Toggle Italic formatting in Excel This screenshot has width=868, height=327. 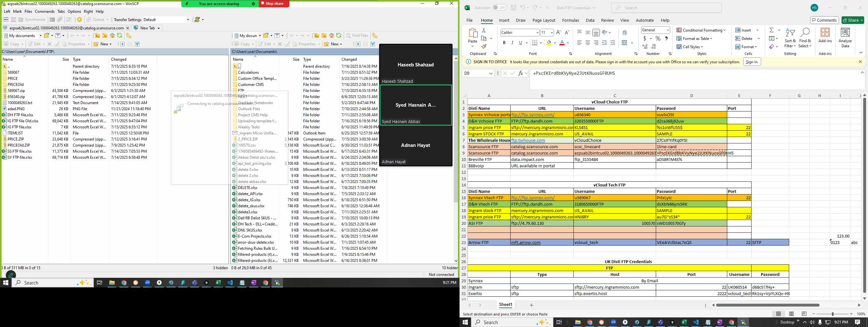point(512,43)
